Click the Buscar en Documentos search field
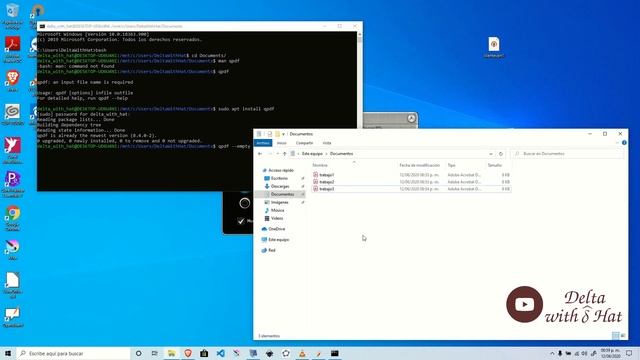This screenshot has height=360, width=640. coord(567,154)
